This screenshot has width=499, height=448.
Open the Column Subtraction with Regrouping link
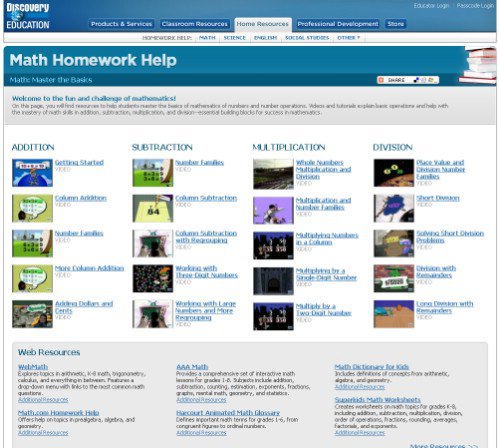[x=206, y=237]
